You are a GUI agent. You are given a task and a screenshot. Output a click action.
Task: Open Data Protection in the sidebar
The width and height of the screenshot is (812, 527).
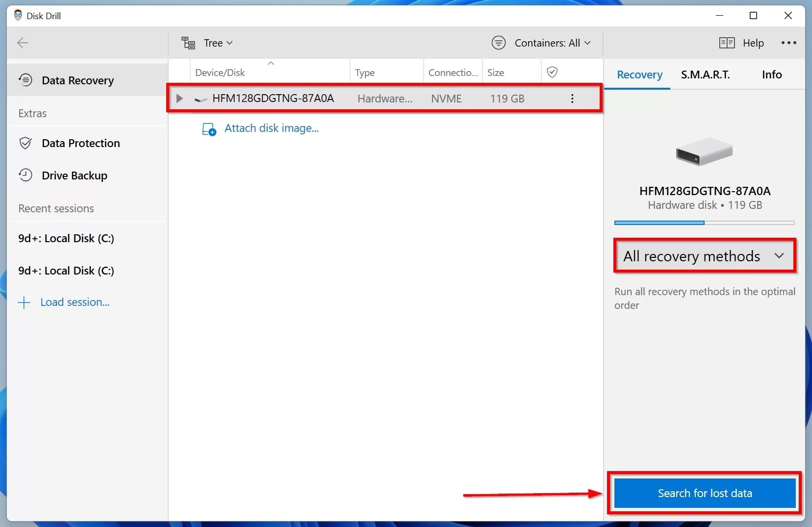(87, 143)
